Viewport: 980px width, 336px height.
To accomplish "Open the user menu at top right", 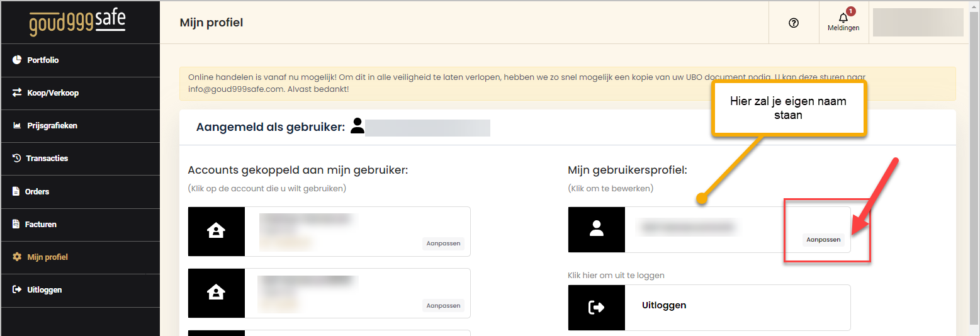I will pyautogui.click(x=918, y=23).
